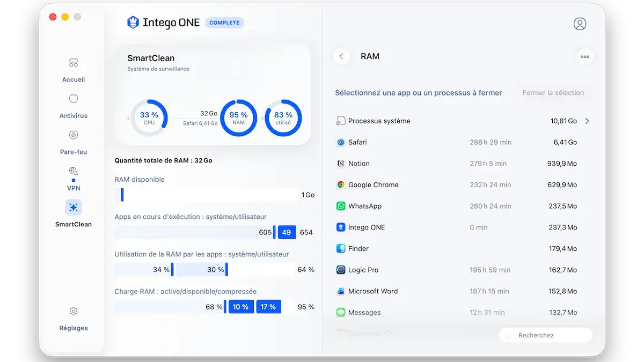
Task: Click the 629,9 Mo Chrome memory value
Action: coord(562,184)
